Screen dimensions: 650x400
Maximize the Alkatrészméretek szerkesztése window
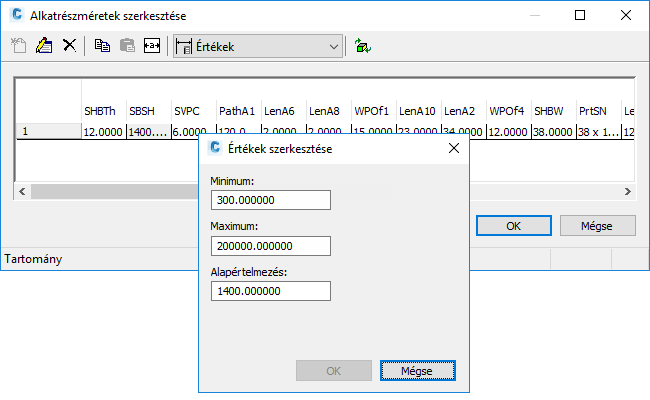(x=580, y=15)
